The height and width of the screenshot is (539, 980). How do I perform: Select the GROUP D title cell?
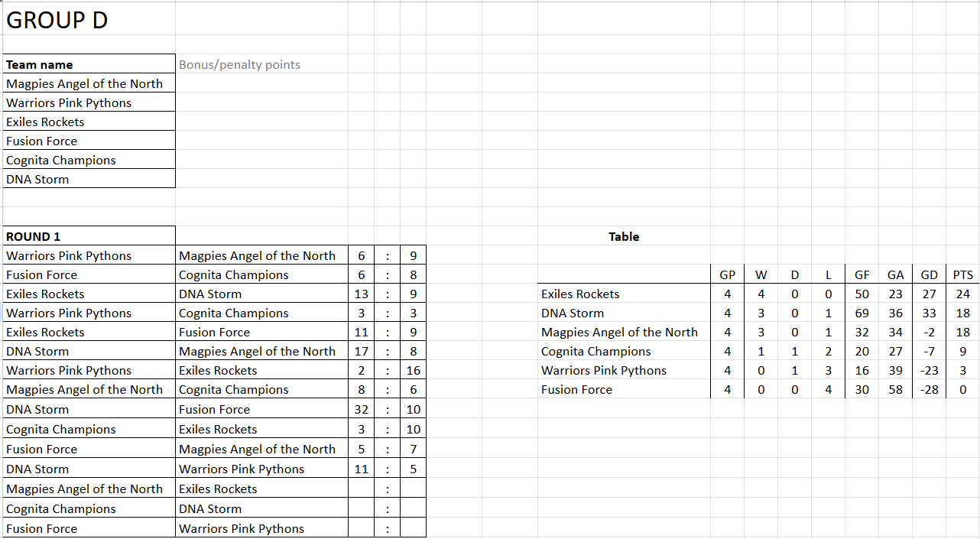(57, 21)
